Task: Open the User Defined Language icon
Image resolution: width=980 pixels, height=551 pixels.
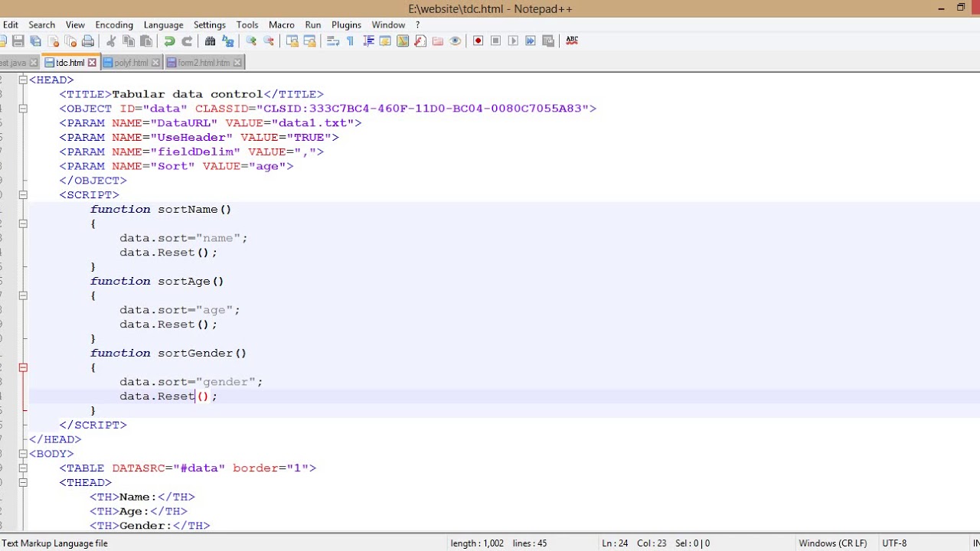Action: coord(385,41)
